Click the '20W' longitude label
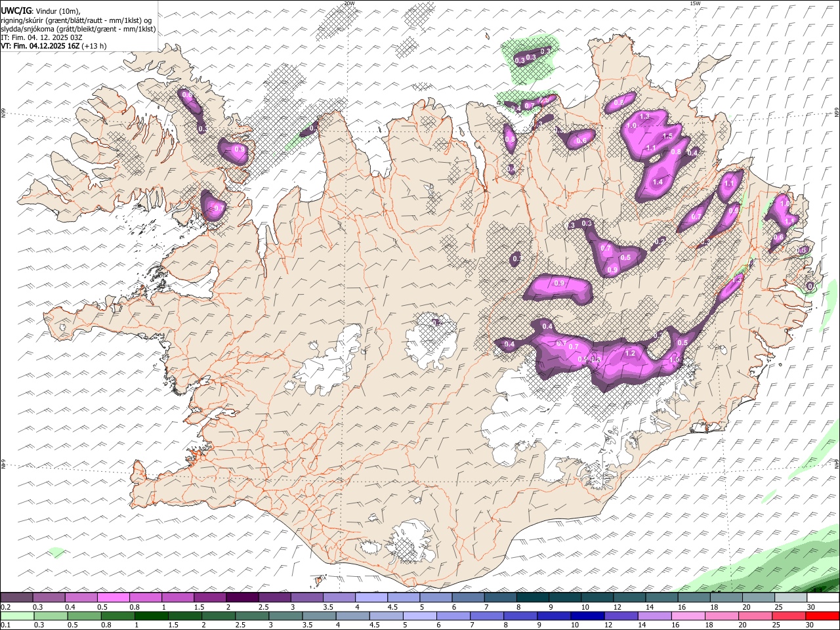This screenshot has width=840, height=630. pyautogui.click(x=349, y=3)
